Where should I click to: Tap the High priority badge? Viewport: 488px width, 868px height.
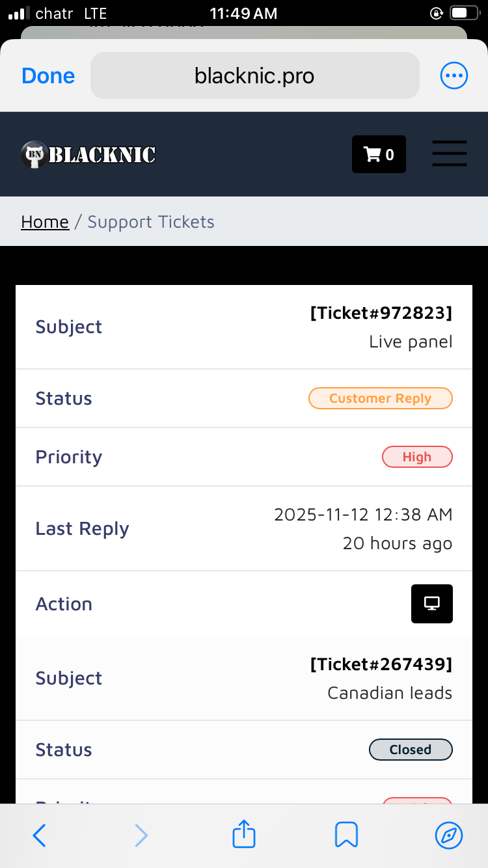pos(416,457)
